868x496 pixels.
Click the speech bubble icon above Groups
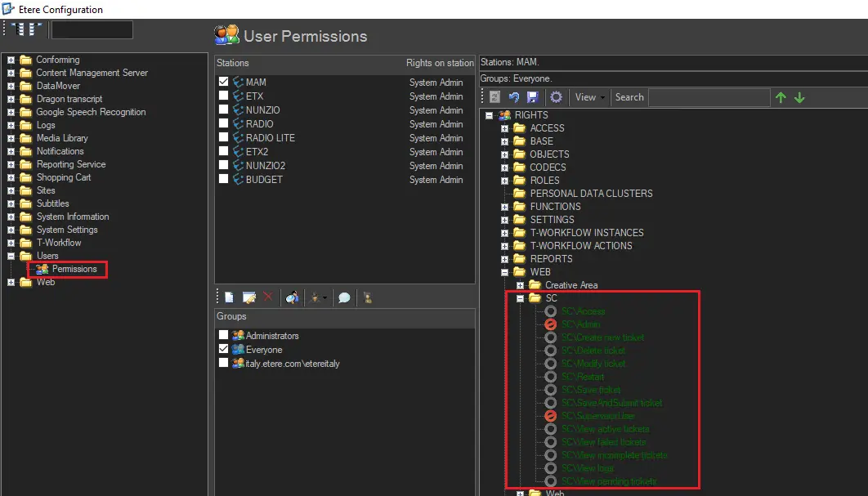click(344, 297)
